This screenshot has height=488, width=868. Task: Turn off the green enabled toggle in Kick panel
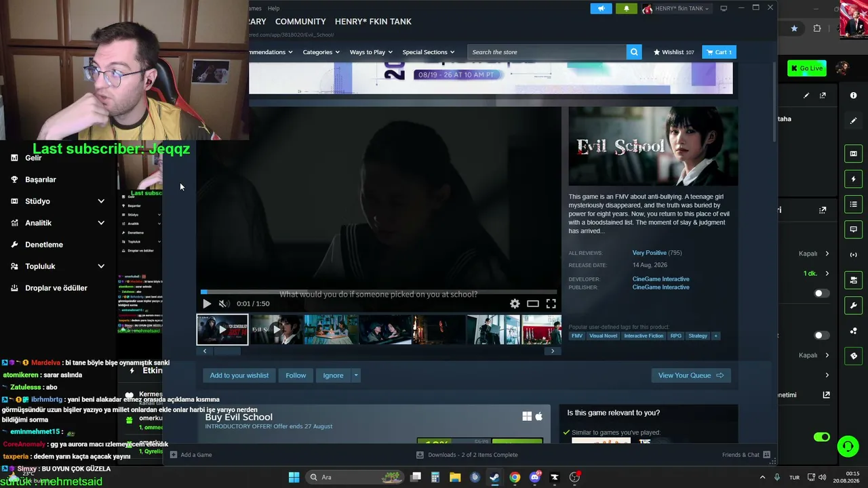click(821, 437)
